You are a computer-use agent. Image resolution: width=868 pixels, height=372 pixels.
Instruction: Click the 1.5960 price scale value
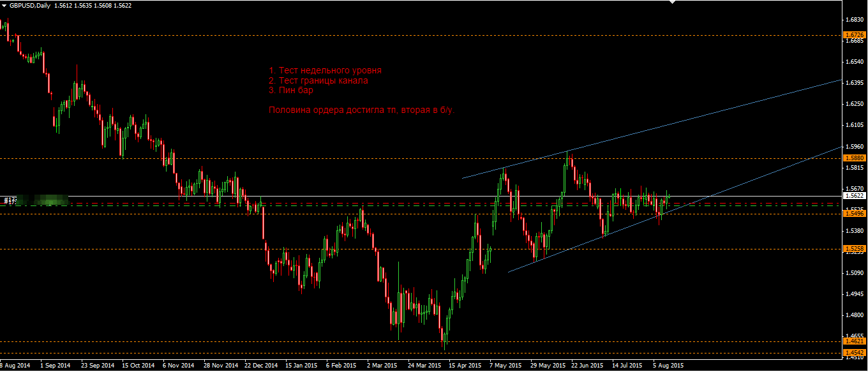pos(855,147)
